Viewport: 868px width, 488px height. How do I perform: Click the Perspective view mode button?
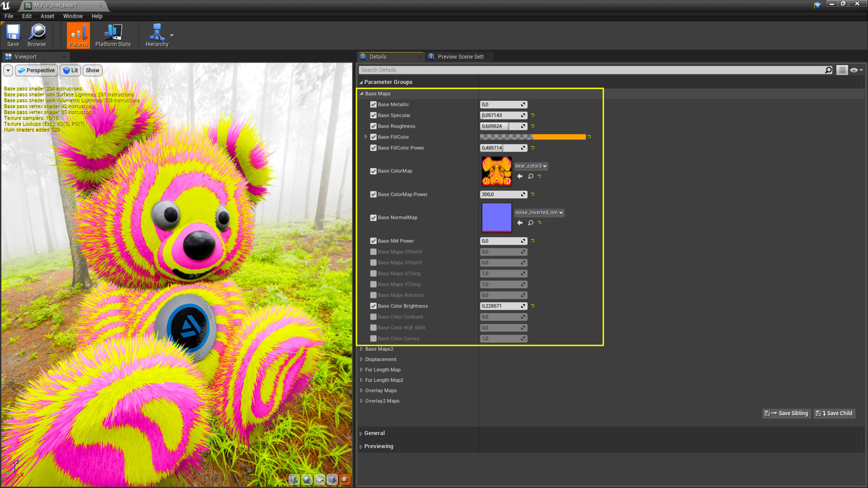tap(36, 70)
